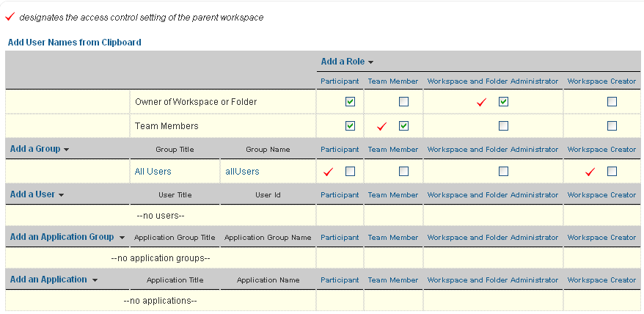The width and height of the screenshot is (644, 314).
Task: Click the top Participant role column header
Action: point(340,81)
